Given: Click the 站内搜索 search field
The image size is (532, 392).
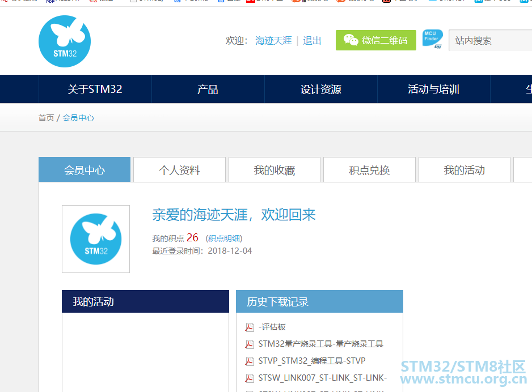Looking at the screenshot, I should (490, 40).
